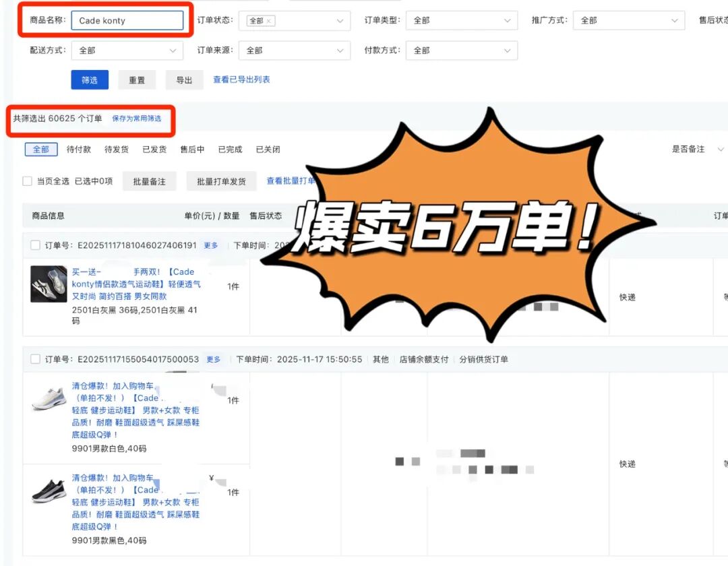Remove the 全部 tag in 订单状态
The width and height of the screenshot is (728, 566).
pyautogui.click(x=268, y=21)
